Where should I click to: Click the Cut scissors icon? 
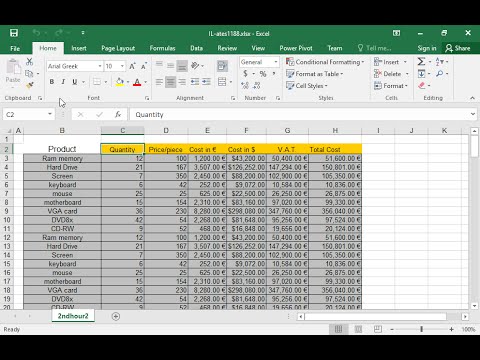30,62
